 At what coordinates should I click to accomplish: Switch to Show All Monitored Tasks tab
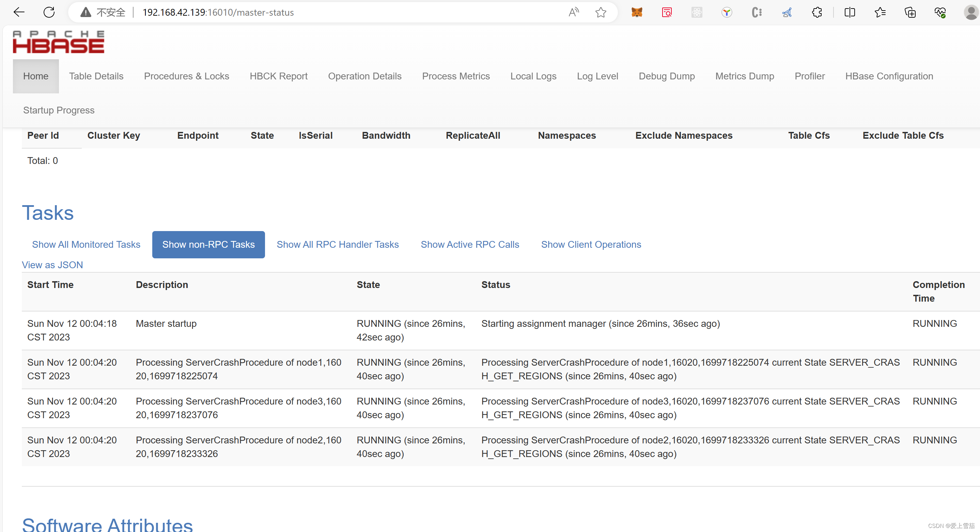(86, 244)
